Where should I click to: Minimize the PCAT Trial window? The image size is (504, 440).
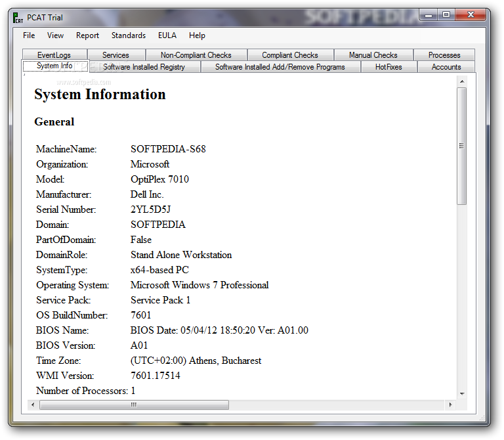(x=429, y=15)
